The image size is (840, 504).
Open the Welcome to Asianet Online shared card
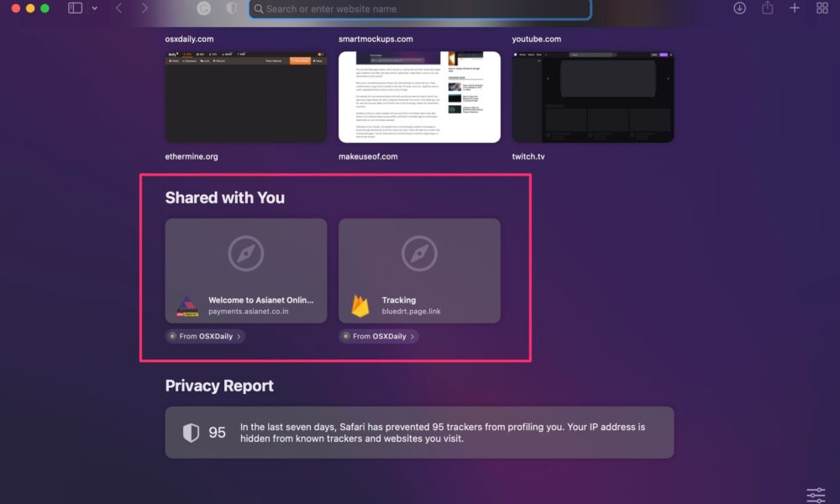click(246, 270)
